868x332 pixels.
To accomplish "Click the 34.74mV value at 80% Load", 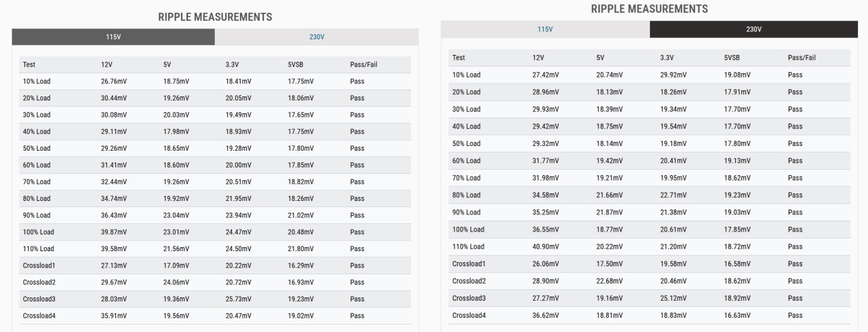I will pos(113,198).
